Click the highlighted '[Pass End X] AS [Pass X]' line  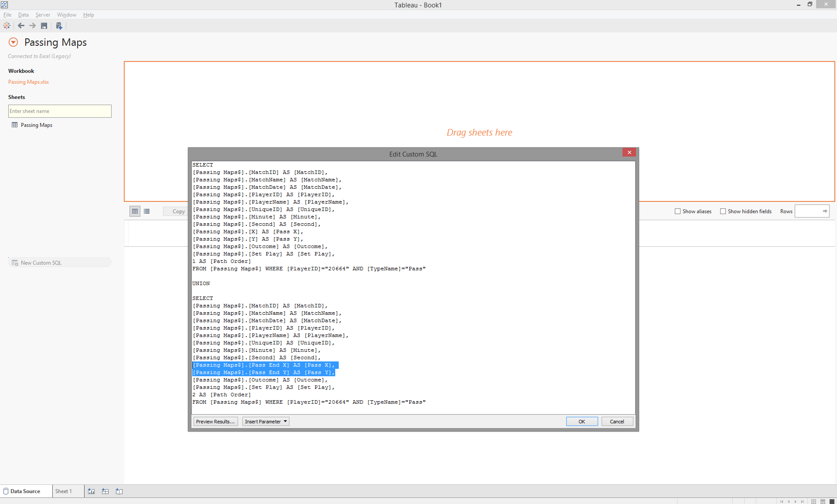264,365
